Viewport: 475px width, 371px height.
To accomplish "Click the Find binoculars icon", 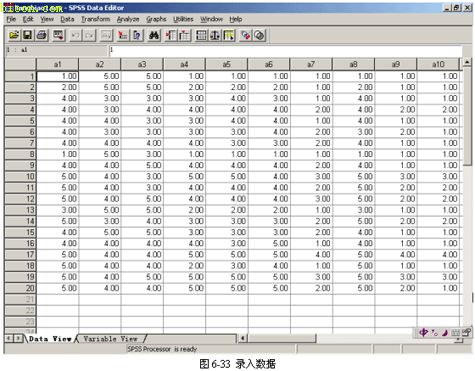I will click(154, 35).
